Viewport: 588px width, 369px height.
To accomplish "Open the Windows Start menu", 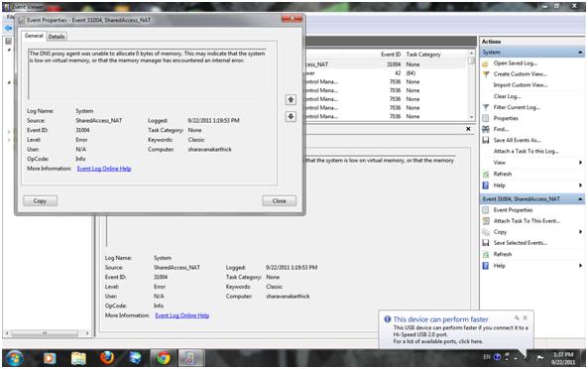I will point(14,358).
